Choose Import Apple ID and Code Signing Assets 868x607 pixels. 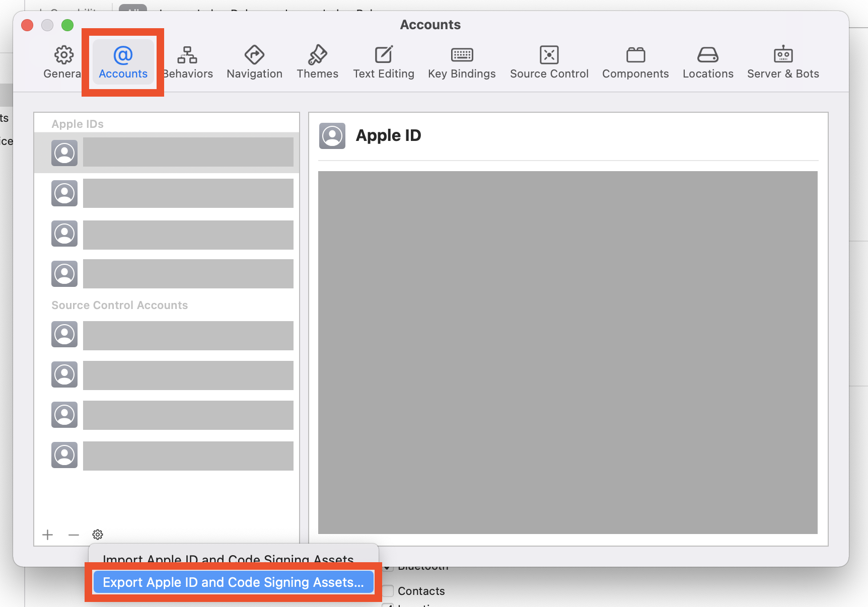click(x=228, y=559)
